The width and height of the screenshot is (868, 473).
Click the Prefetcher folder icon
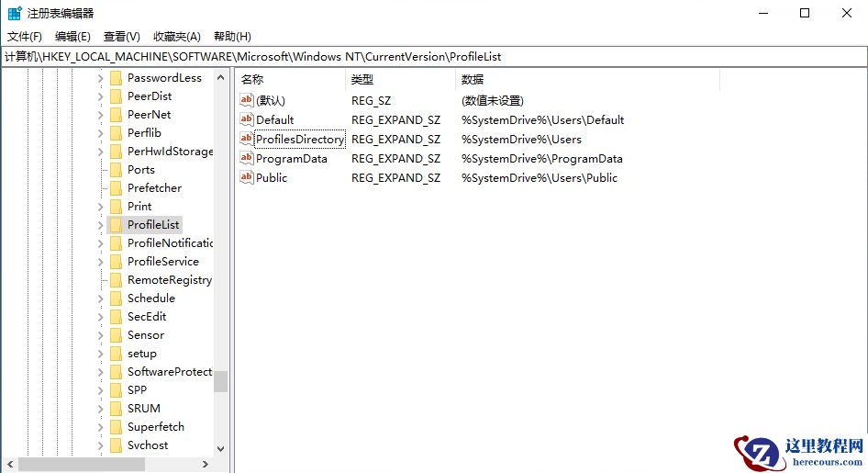click(116, 187)
